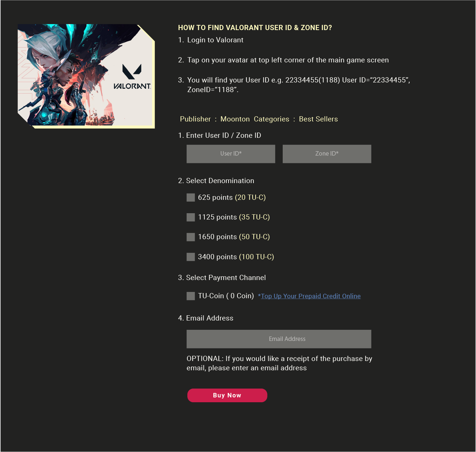Enable TU-Coin payment channel checkbox

(191, 296)
